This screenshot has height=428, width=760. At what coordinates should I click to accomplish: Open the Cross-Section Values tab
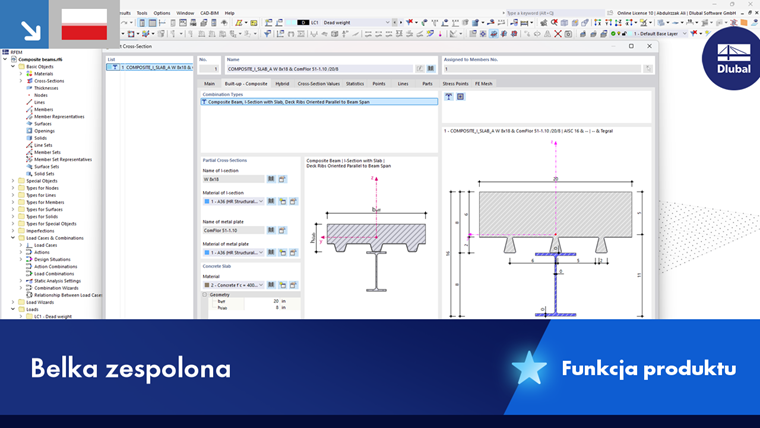(x=318, y=84)
